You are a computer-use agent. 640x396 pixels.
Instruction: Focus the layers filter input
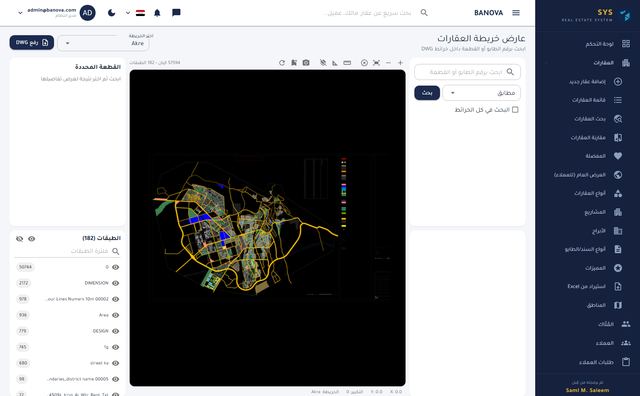[67, 251]
